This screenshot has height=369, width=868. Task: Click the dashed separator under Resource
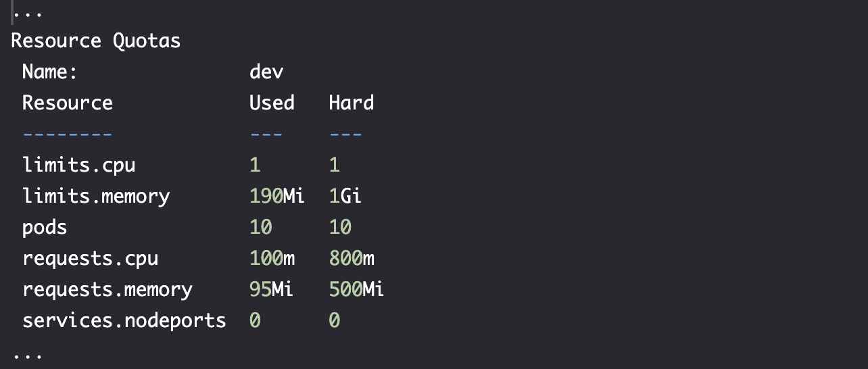point(68,134)
